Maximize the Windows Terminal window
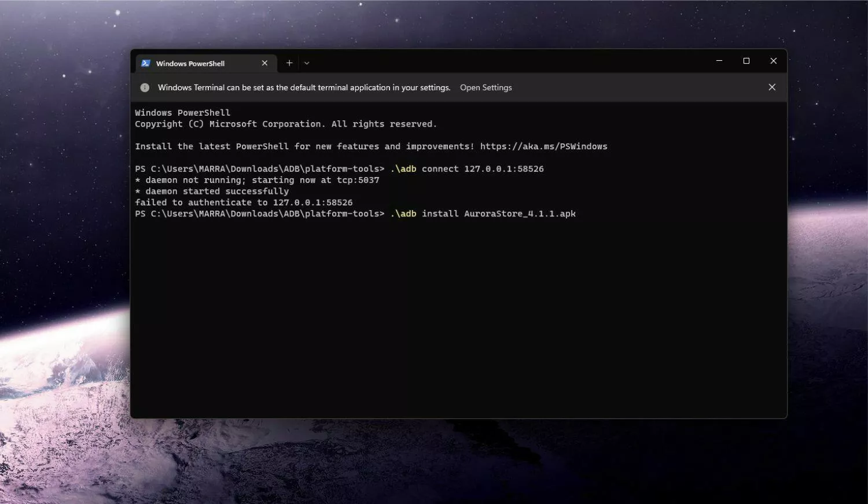Screen dimensions: 868x504 click(746, 61)
